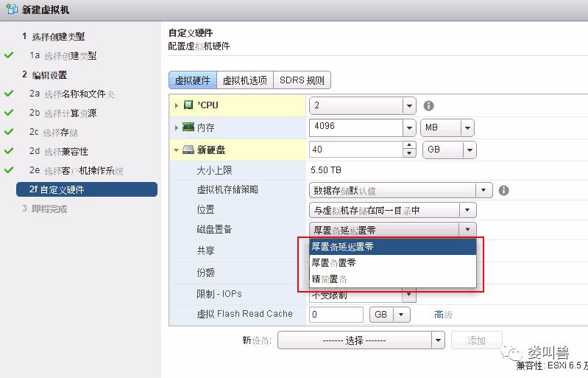Click the New Virtual Machine title icon
The image size is (588, 378).
(12, 9)
